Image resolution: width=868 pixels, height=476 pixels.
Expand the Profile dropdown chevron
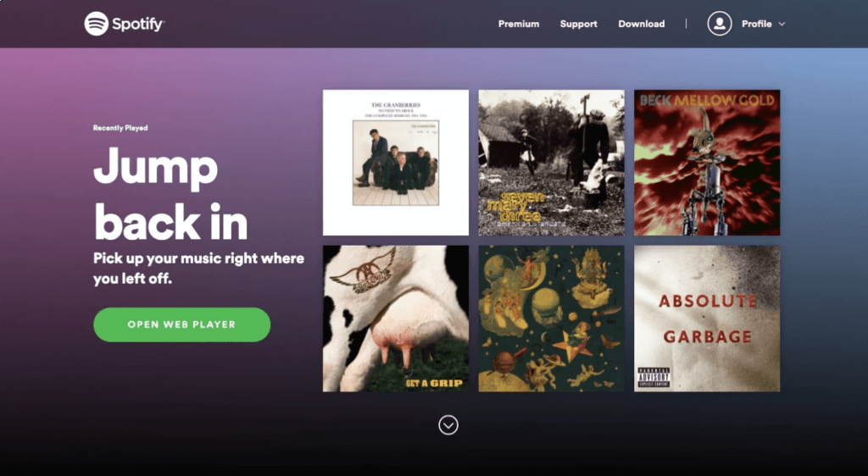click(x=782, y=25)
